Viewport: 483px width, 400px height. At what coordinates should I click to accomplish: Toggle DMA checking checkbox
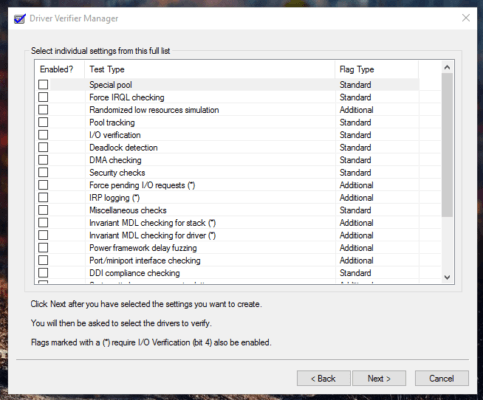[43, 160]
